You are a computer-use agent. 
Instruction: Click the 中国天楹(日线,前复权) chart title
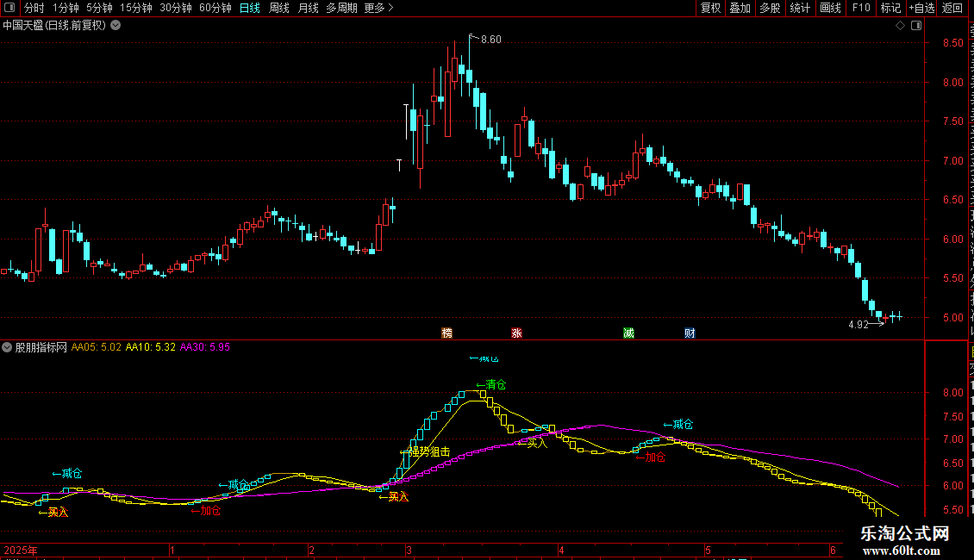[x=54, y=26]
